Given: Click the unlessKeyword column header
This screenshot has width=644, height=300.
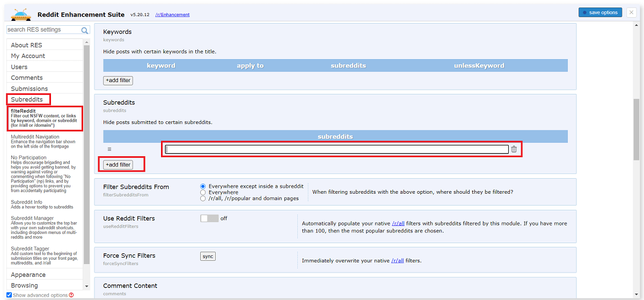Looking at the screenshot, I should (479, 65).
